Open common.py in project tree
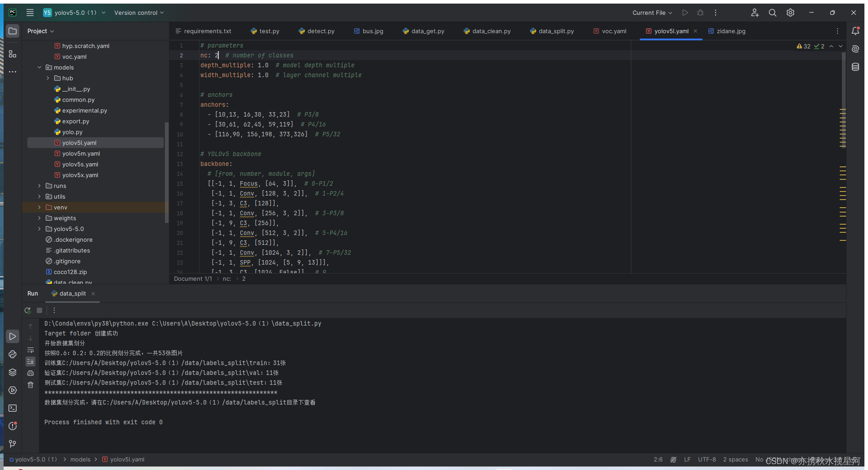Screen dimensions: 868x470 [x=78, y=100]
